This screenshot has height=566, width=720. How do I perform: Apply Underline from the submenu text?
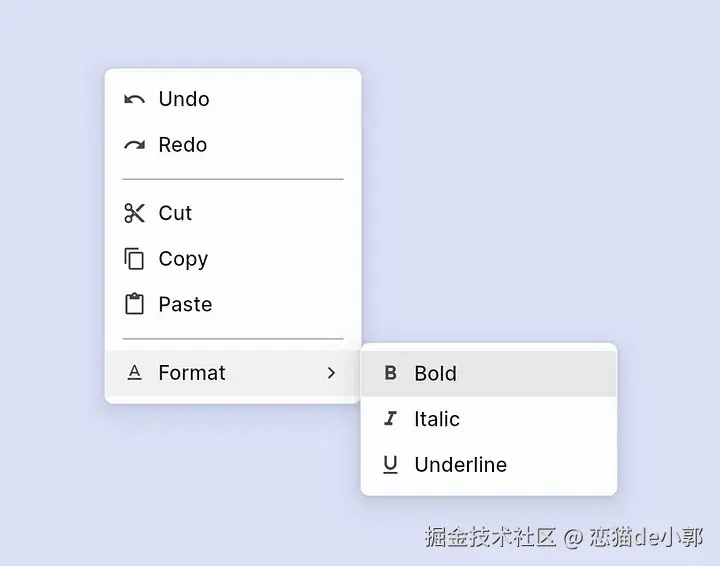pos(460,465)
